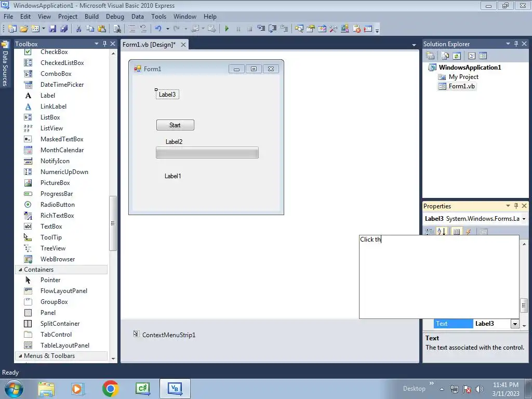Open Google Chrome from the taskbar
Image resolution: width=532 pixels, height=399 pixels.
click(x=110, y=389)
